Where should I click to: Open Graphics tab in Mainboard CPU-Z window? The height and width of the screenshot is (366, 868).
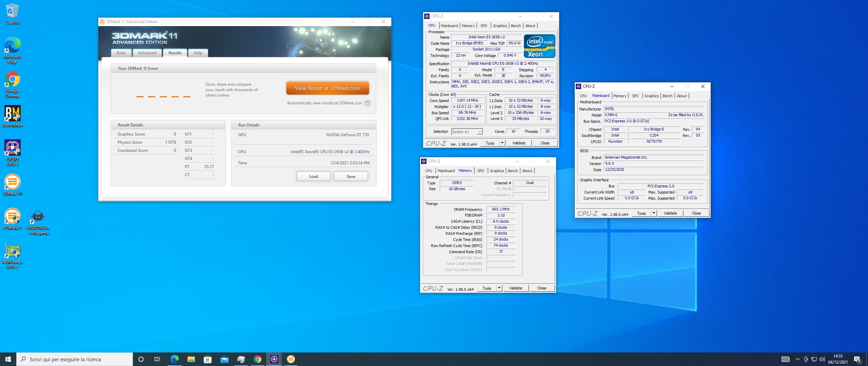click(x=651, y=96)
